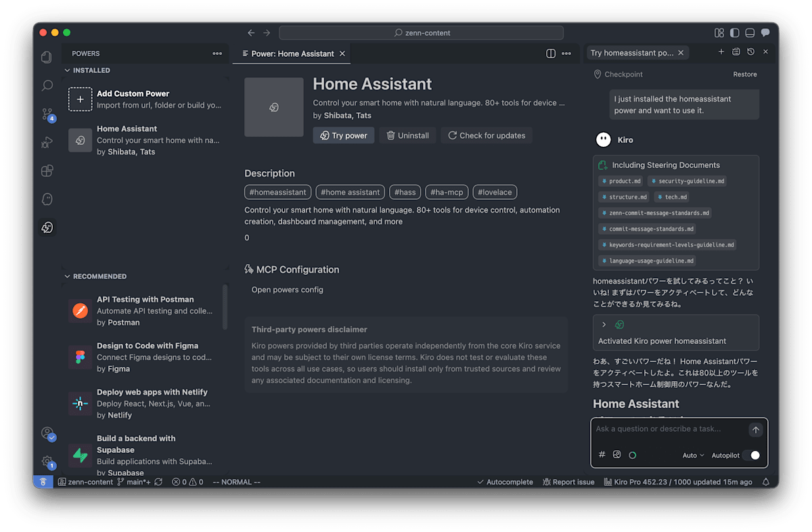Click the Uninstall button
The image size is (812, 532).
(x=407, y=135)
